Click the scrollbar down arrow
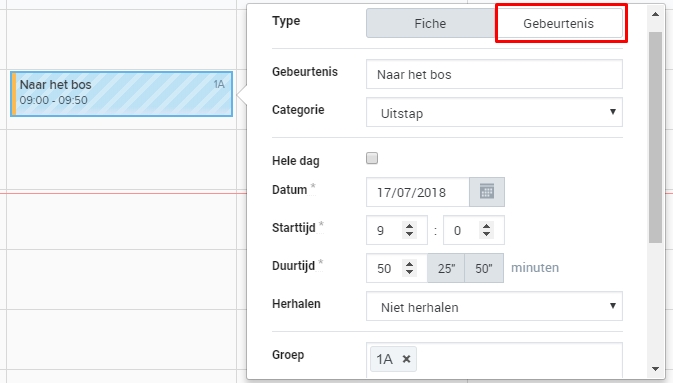The image size is (673, 383). [x=655, y=369]
